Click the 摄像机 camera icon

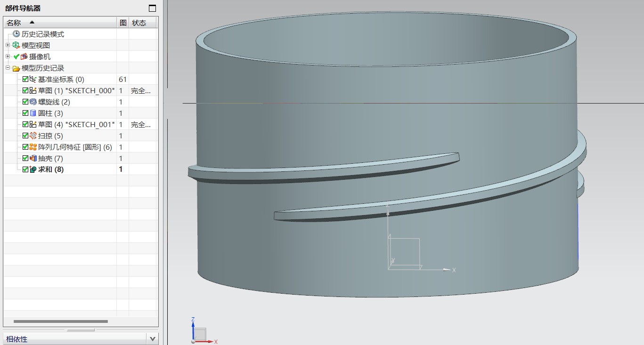click(24, 56)
